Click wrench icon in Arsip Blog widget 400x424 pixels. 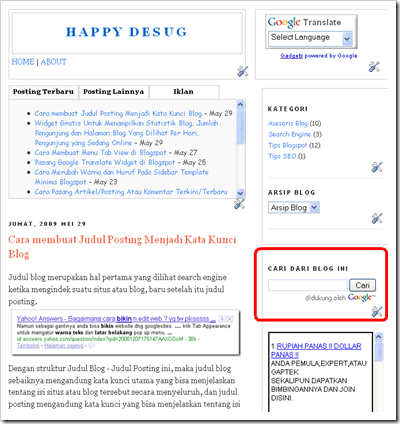point(377,218)
